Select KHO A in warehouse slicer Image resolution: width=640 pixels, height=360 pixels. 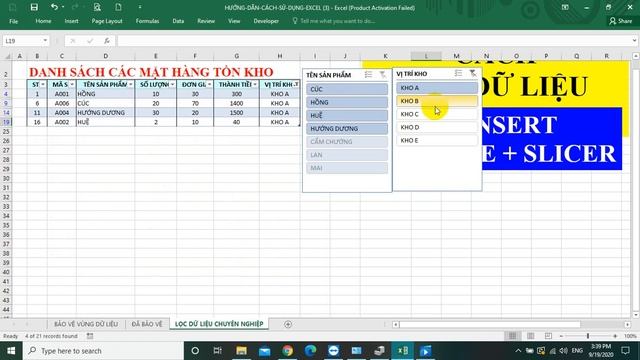point(437,88)
